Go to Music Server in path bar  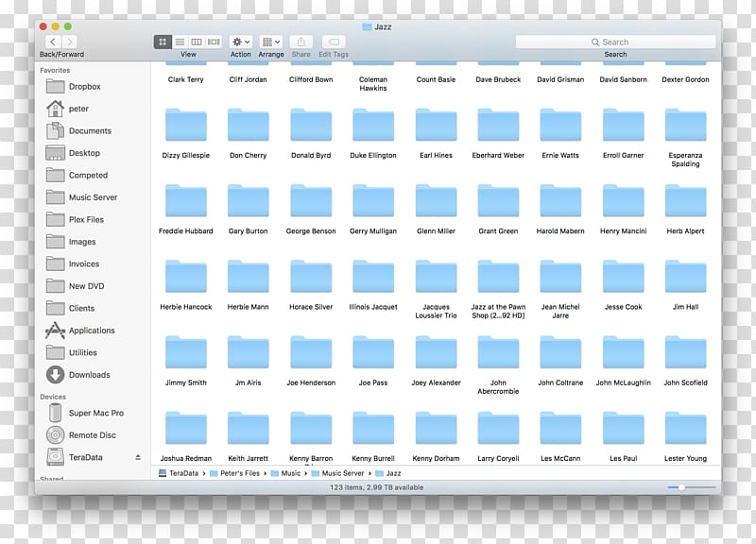[x=338, y=473]
